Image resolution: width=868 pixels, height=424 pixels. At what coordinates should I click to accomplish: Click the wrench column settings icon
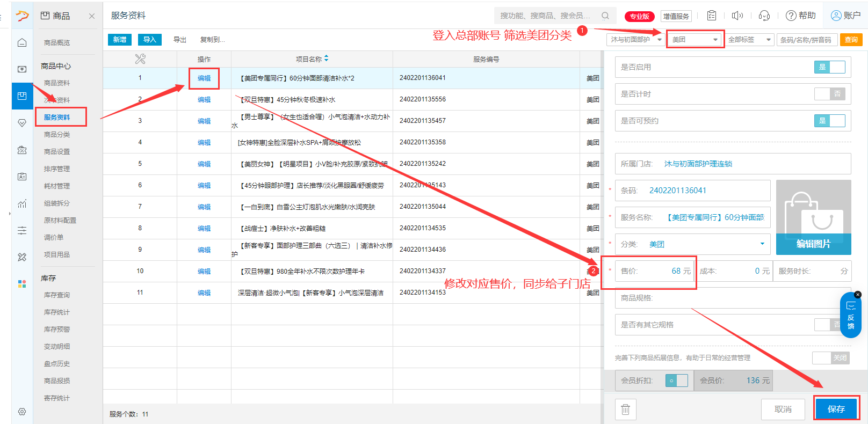140,59
